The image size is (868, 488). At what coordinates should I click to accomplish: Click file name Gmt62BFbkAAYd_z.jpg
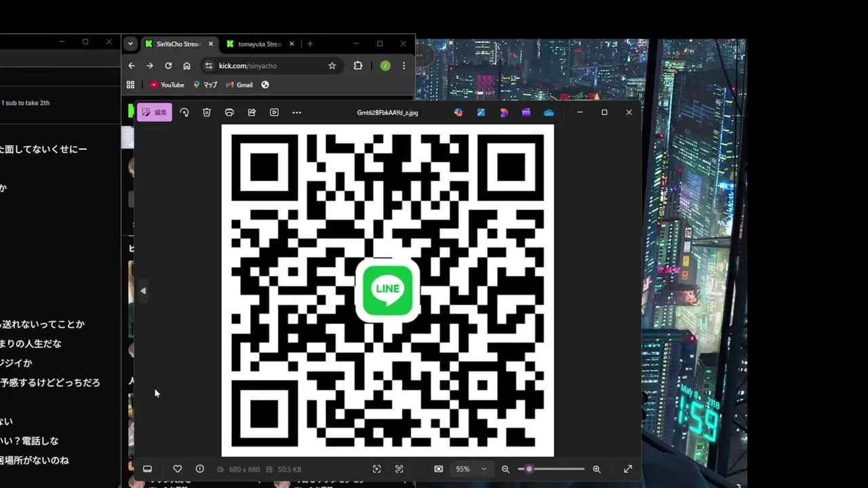tap(387, 113)
